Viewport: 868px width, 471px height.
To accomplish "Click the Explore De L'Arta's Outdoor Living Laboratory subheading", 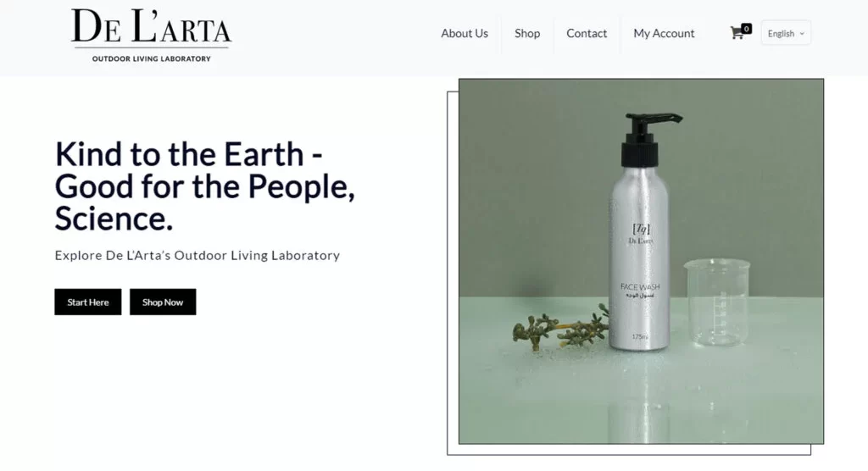I will (197, 255).
